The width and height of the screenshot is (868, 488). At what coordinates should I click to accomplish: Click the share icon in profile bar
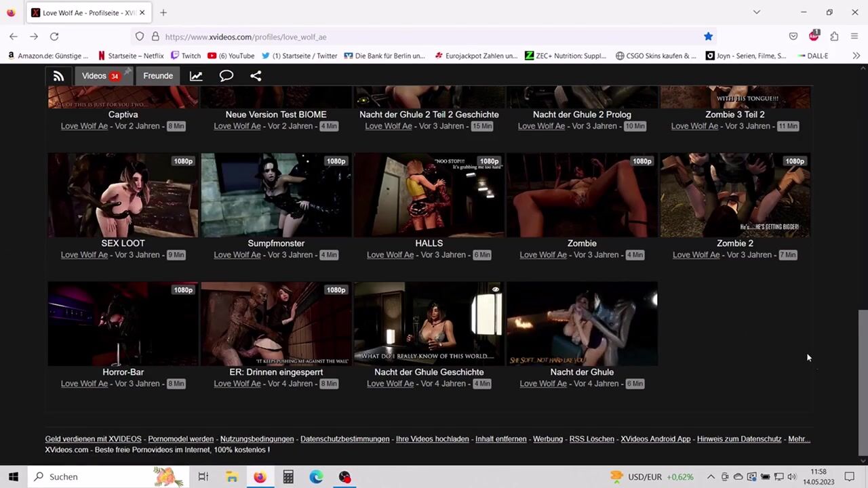pyautogui.click(x=256, y=76)
